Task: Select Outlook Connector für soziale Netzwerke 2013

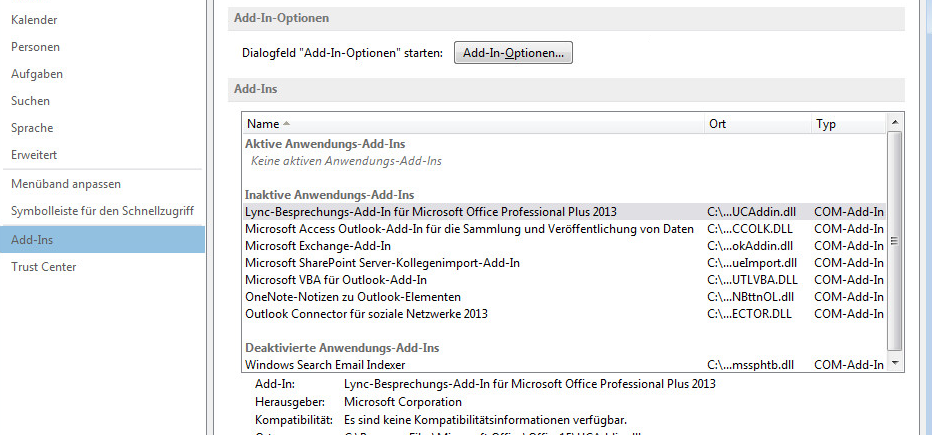Action: (x=563, y=313)
